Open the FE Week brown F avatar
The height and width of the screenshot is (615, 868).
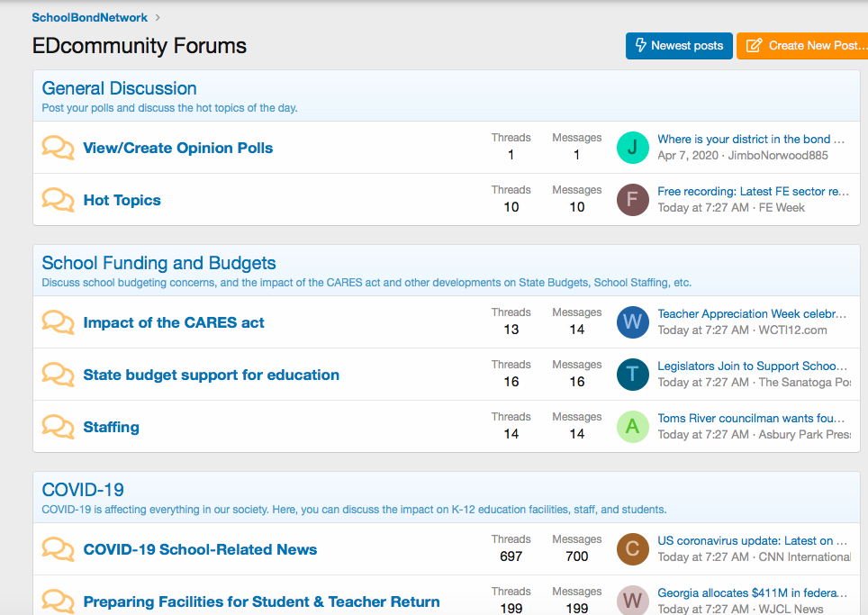(633, 199)
